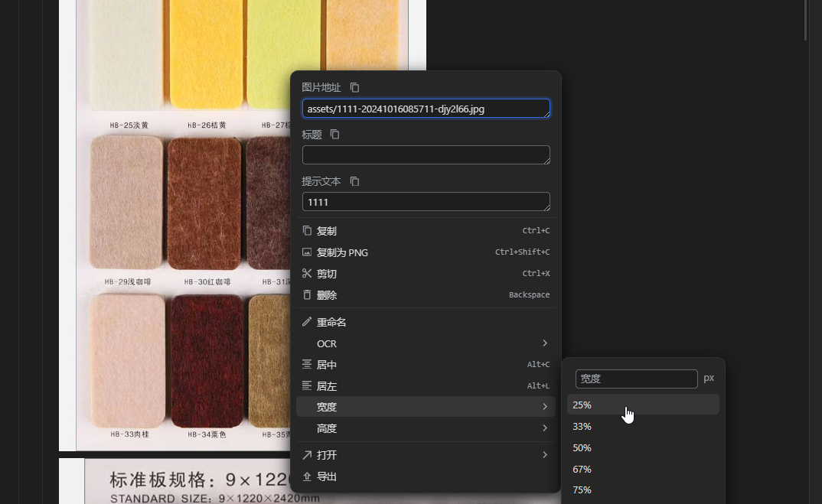Image resolution: width=822 pixels, height=504 pixels.
Task: Expand the 打开 open submenu arrow
Action: (544, 455)
